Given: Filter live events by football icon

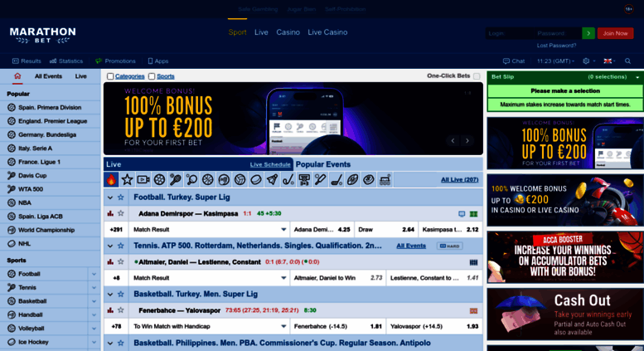Looking at the screenshot, I should click(x=159, y=179).
